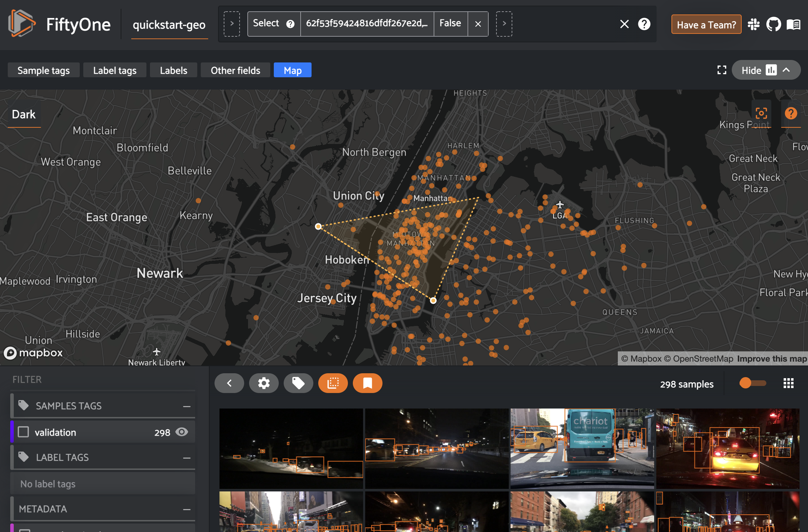Toggle the False option in Select stage
The height and width of the screenshot is (532, 808).
tap(450, 23)
